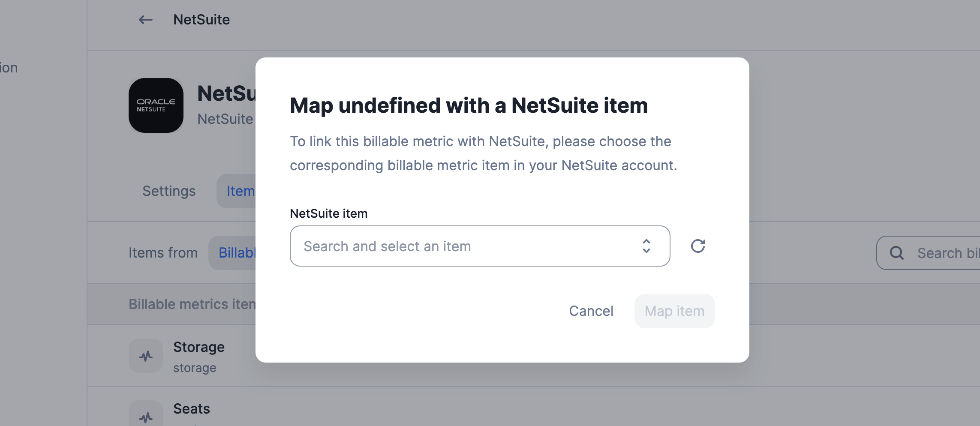Click the storage code subtitle text

(x=195, y=368)
